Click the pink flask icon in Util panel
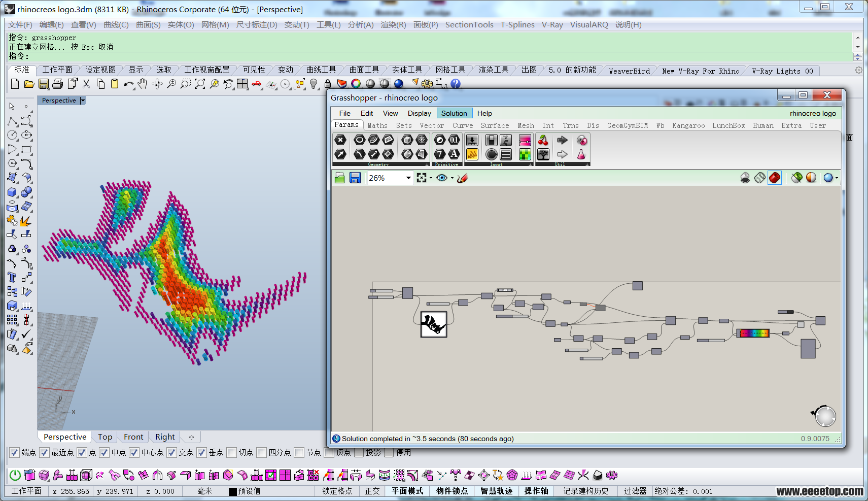Screen dimensions: 868x501 (x=581, y=154)
